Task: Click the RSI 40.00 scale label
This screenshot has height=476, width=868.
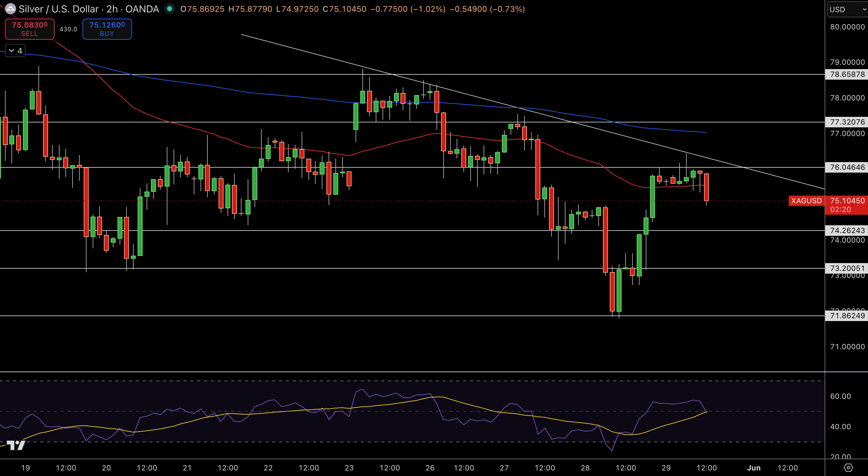Action: click(x=840, y=426)
